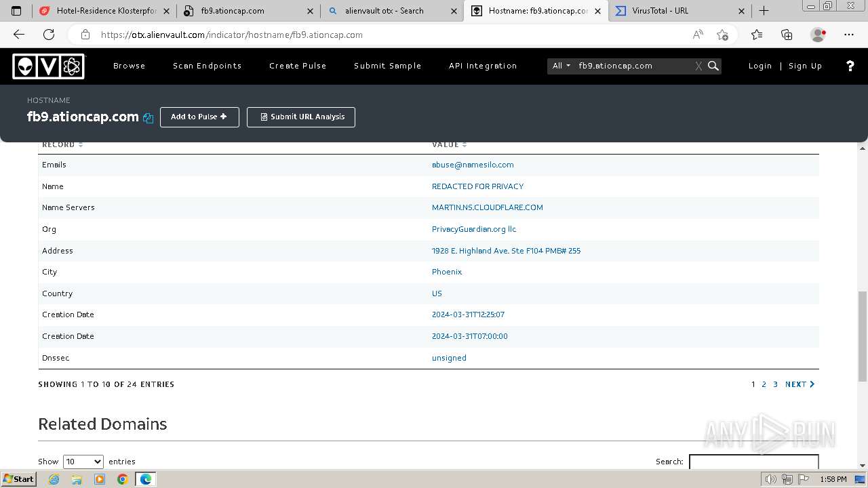Clear the OTX search field with X
This screenshot has height=488, width=868.
tap(698, 66)
